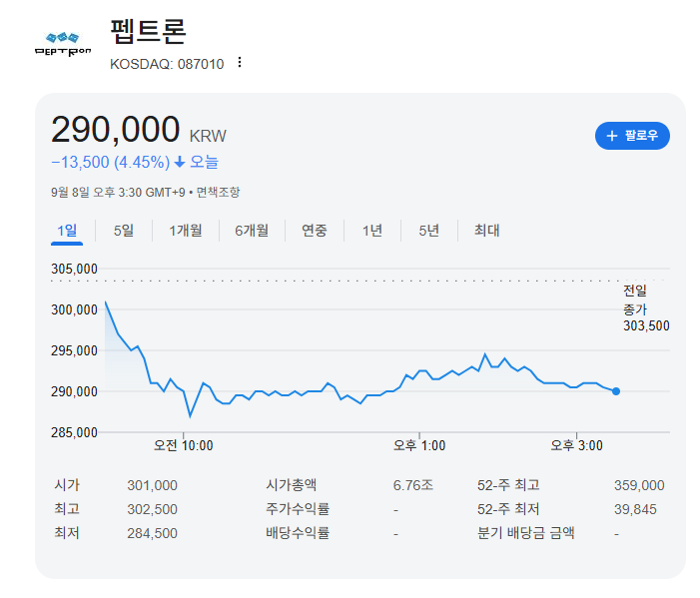Click the 52-주 최고 value 359,000
Screen dimensions: 700x598
[639, 485]
